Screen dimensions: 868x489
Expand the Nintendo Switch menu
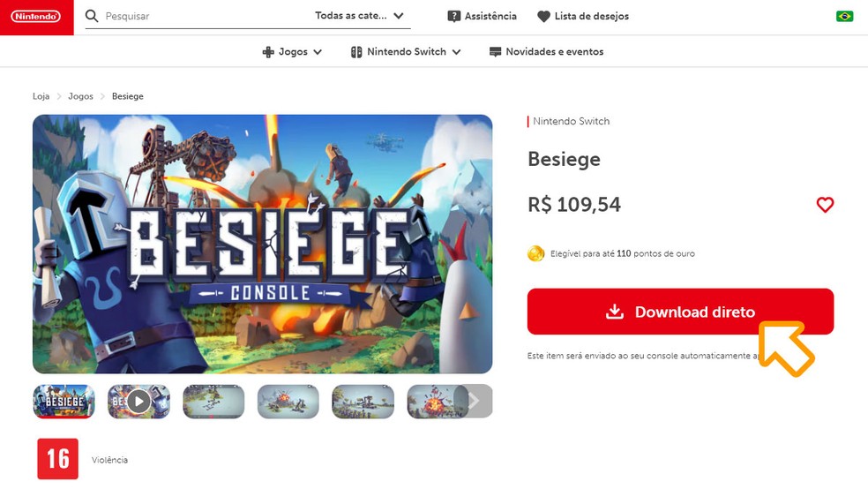click(406, 52)
